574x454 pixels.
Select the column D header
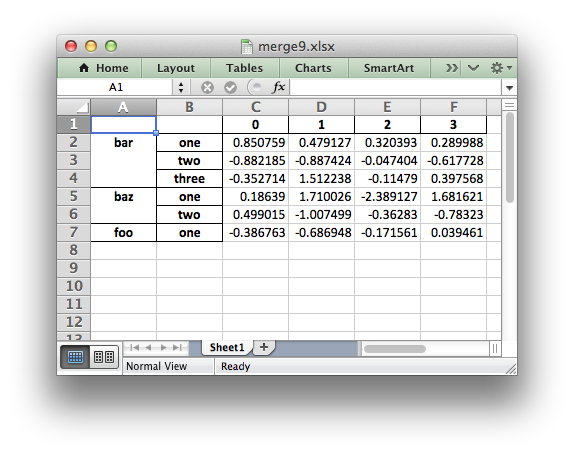[321, 107]
